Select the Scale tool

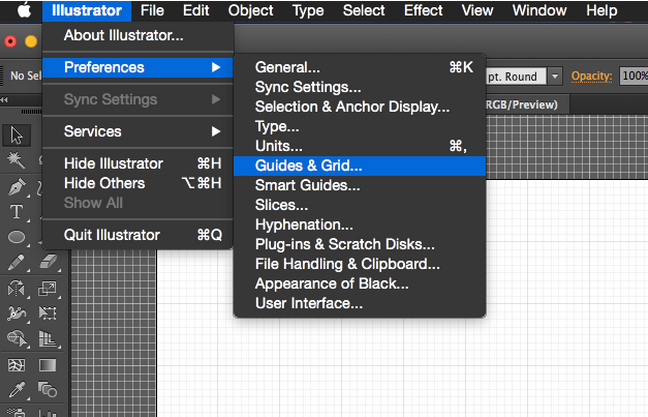pos(48,288)
